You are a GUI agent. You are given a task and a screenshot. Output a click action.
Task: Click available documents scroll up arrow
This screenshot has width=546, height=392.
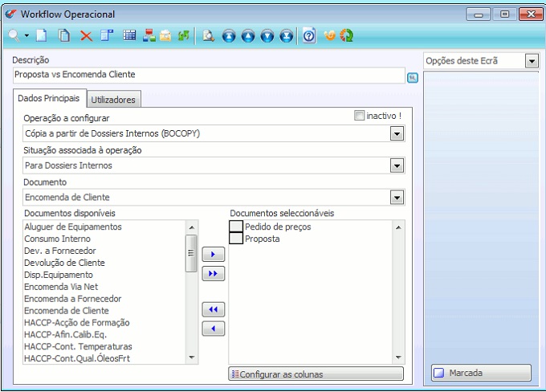pyautogui.click(x=191, y=227)
